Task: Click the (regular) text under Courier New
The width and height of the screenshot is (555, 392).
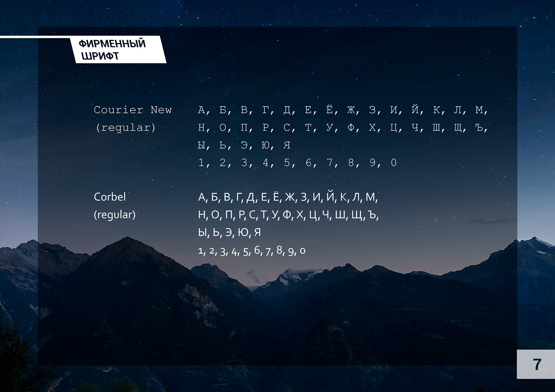Action: pyautogui.click(x=125, y=127)
